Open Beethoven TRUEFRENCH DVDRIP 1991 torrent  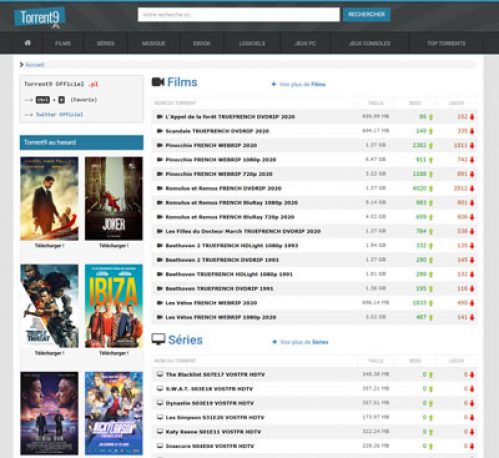[219, 289]
